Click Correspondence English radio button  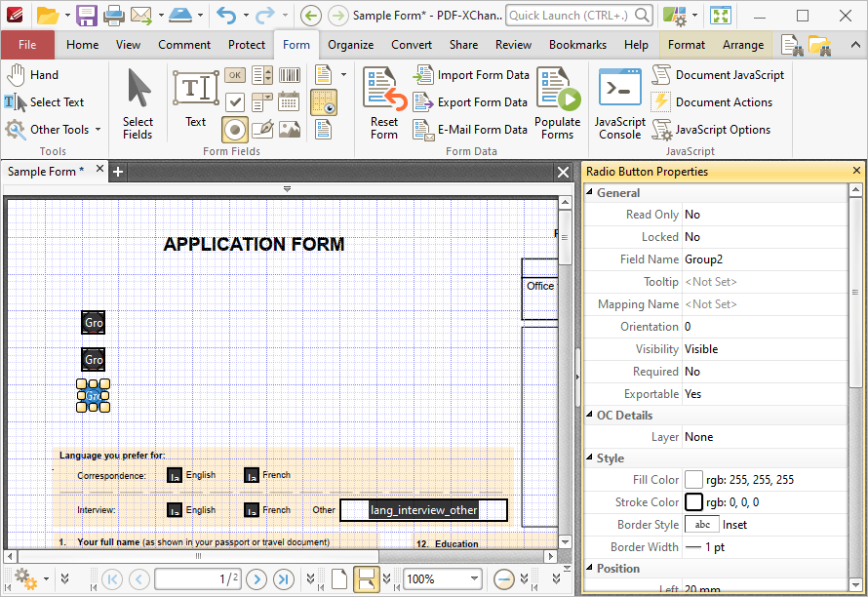pos(175,475)
